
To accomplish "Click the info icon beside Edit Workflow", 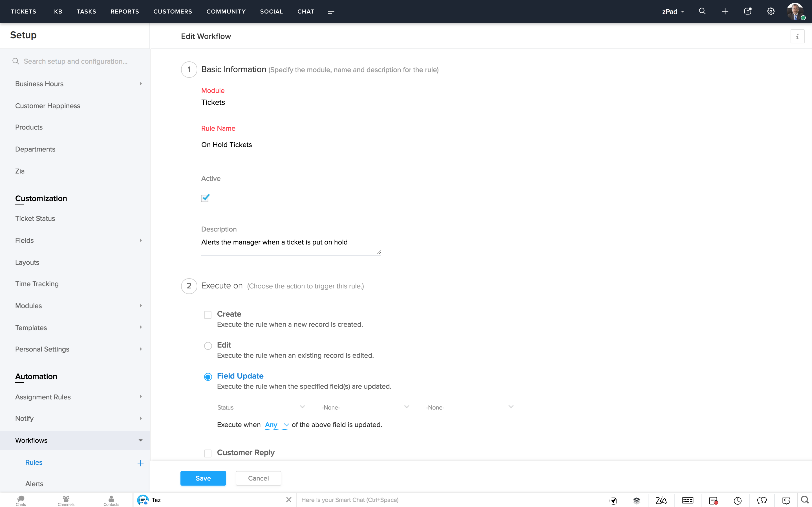I will 797,36.
